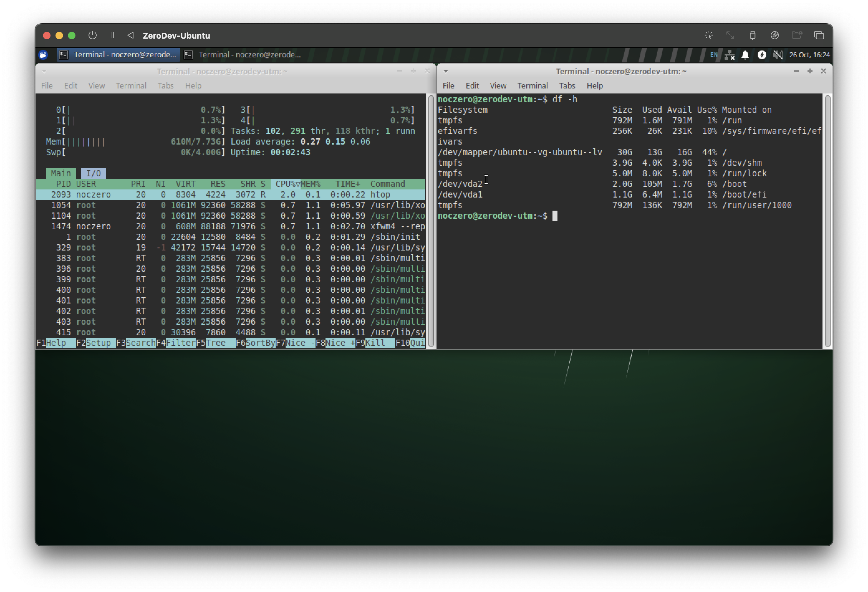Open the USB devices icon
This screenshot has width=868, height=592.
click(x=752, y=36)
